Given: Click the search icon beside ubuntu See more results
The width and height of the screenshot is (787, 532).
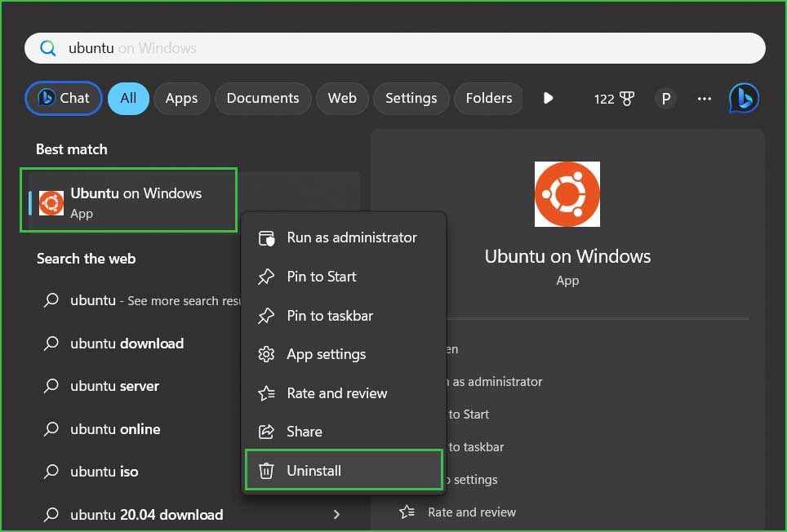Looking at the screenshot, I should point(51,300).
